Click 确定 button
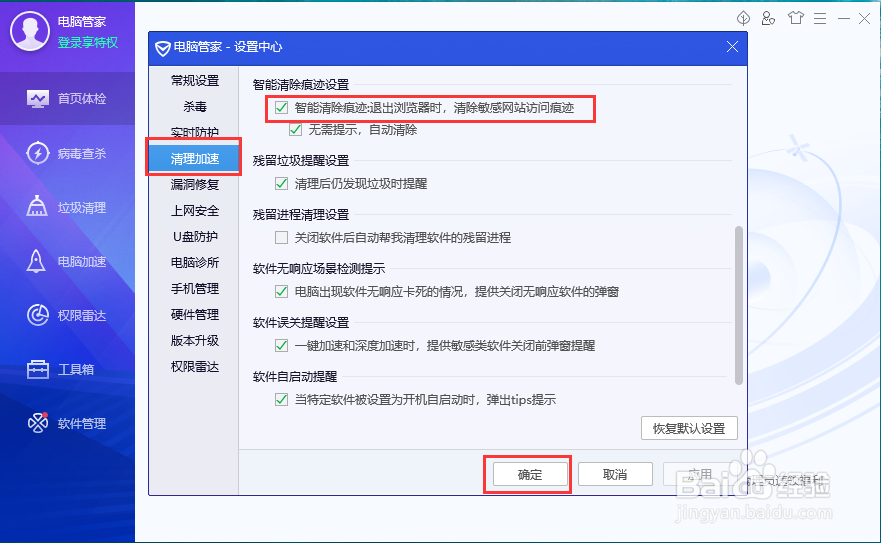 tap(530, 474)
